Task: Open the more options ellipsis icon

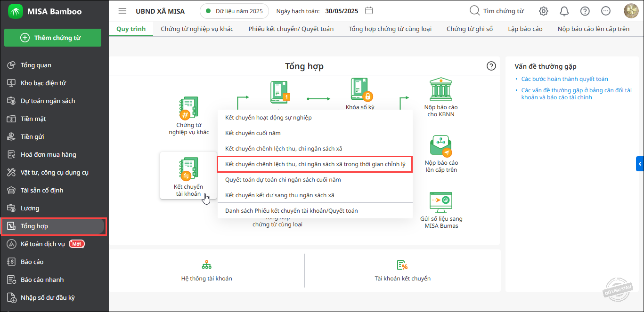Action: pos(606,11)
